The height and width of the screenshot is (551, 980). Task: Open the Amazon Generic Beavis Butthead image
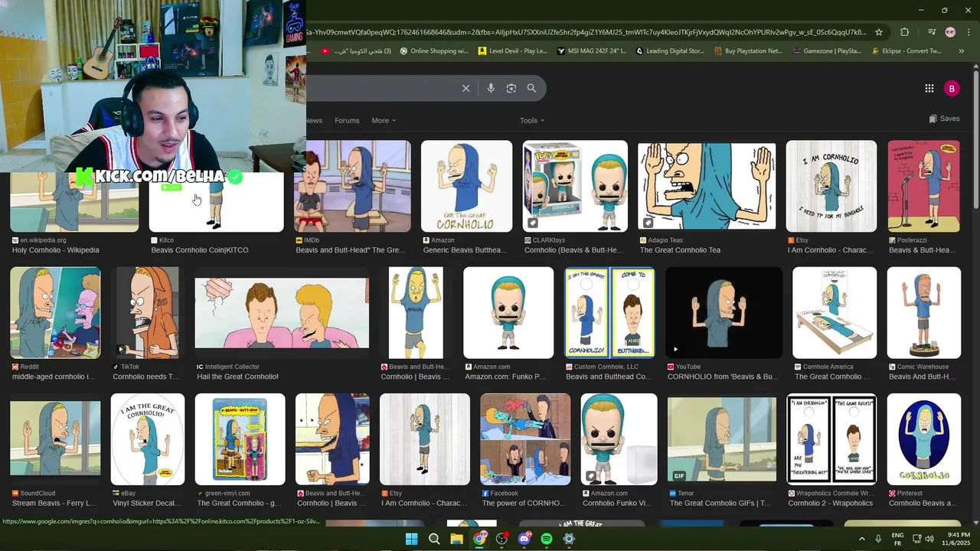tap(466, 186)
